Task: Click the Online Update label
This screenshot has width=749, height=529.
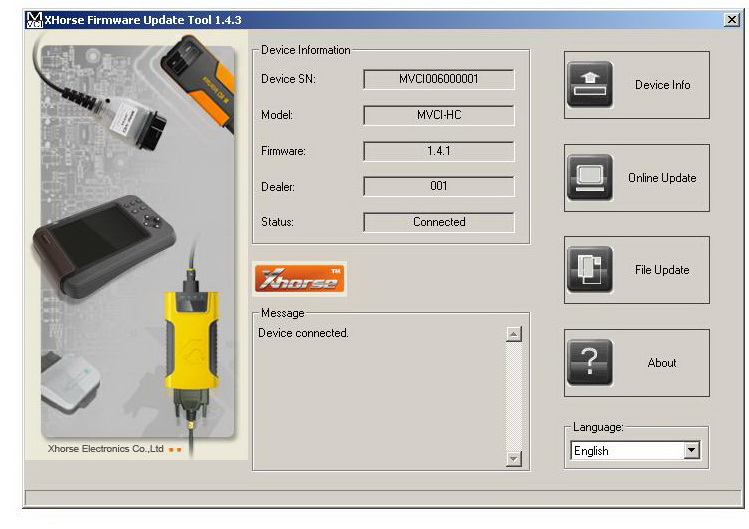Action: (x=662, y=178)
